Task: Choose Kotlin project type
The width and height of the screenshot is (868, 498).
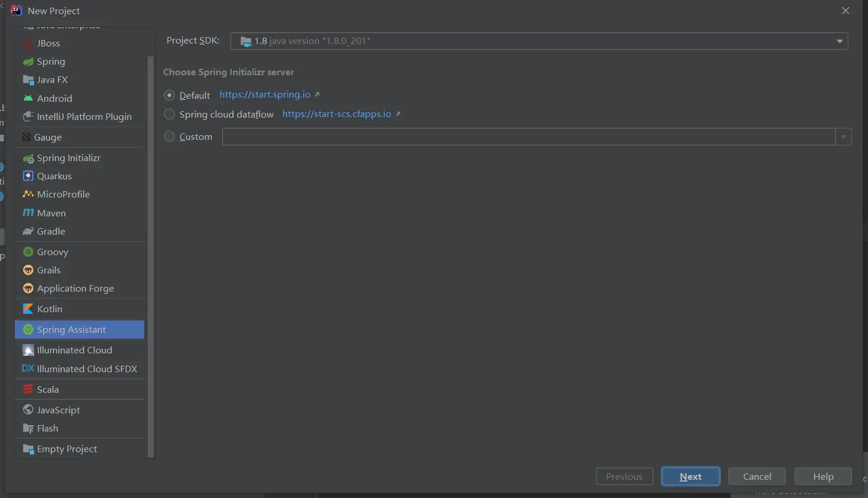Action: pyautogui.click(x=79, y=309)
